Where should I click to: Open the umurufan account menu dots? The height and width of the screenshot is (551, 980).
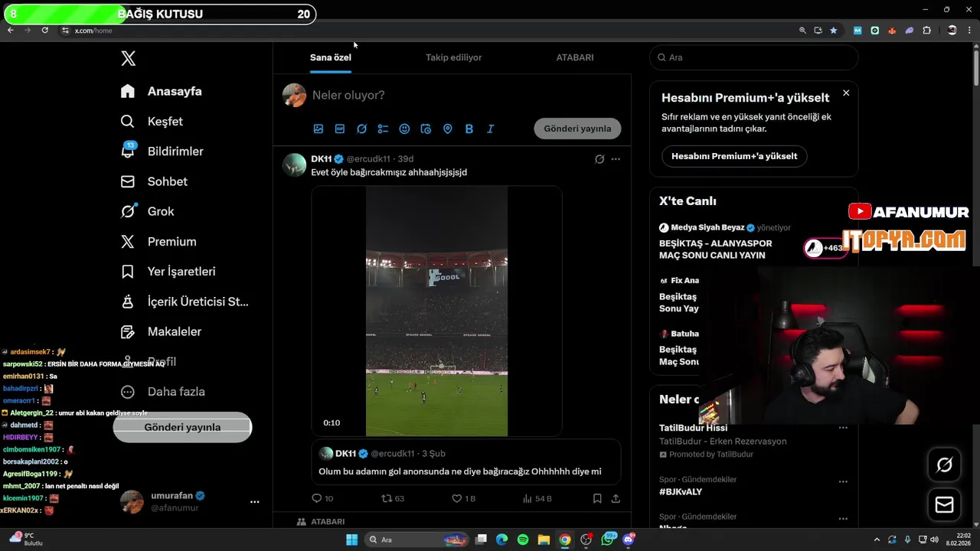point(255,502)
